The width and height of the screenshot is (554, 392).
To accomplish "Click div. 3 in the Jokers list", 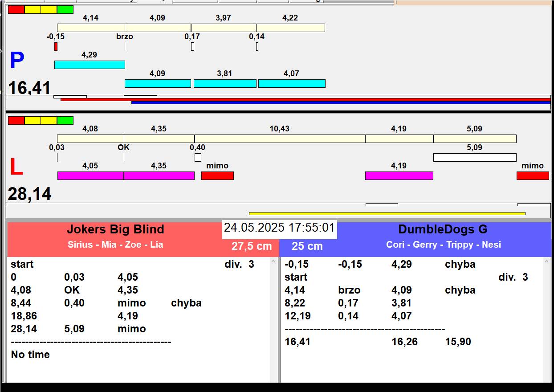I will 239,264.
